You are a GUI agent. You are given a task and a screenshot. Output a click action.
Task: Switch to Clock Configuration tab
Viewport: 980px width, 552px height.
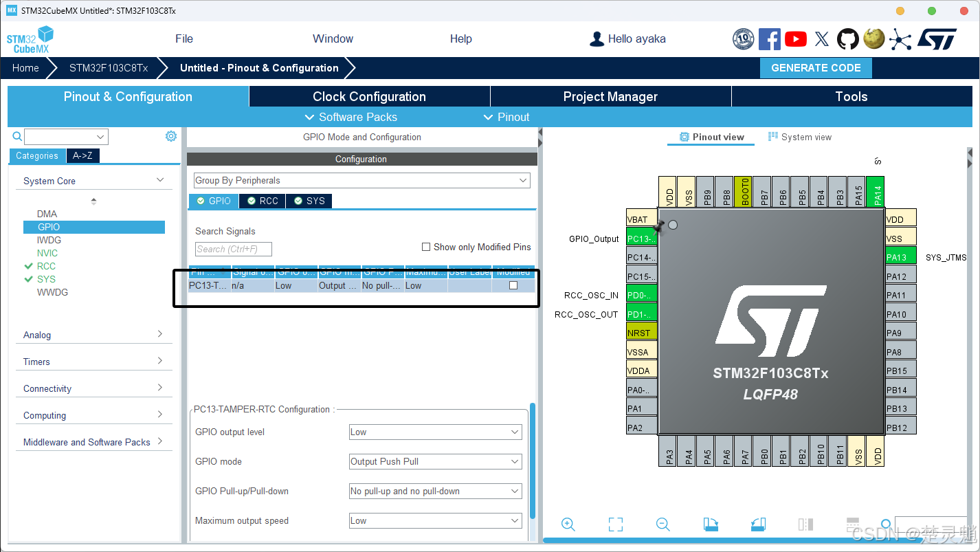coord(369,97)
